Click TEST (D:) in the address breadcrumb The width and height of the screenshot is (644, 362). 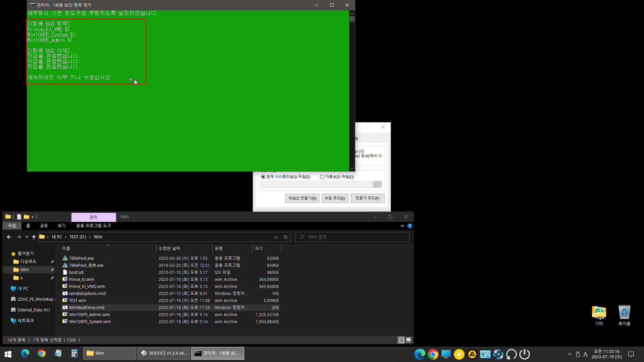tap(78, 237)
